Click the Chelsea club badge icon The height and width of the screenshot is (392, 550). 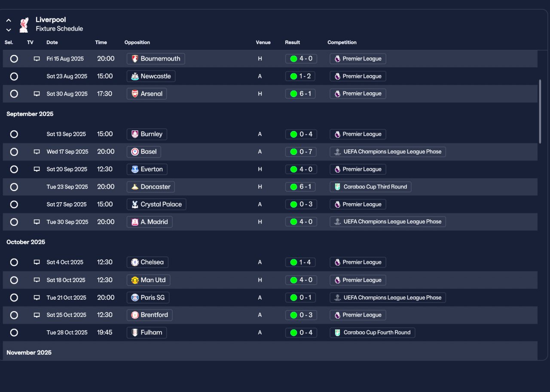point(135,262)
